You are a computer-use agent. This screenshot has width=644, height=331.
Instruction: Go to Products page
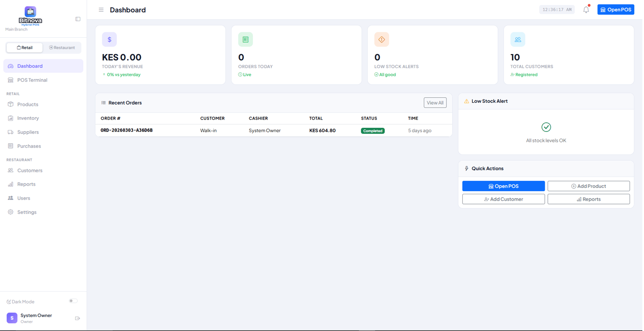(43, 105)
